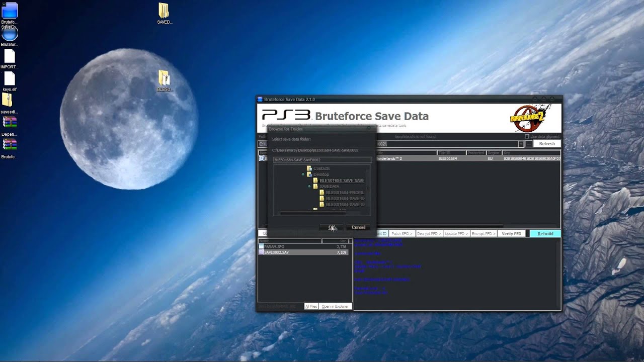Click the folder name field showing BLES01684-SAVE-SAVE0002
644x362 pixels.
pyautogui.click(x=323, y=160)
